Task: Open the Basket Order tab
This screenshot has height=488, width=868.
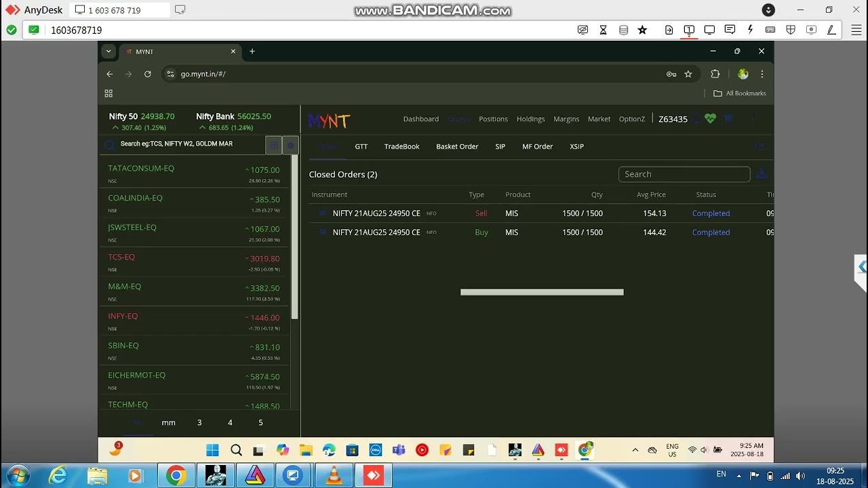Action: pos(457,146)
